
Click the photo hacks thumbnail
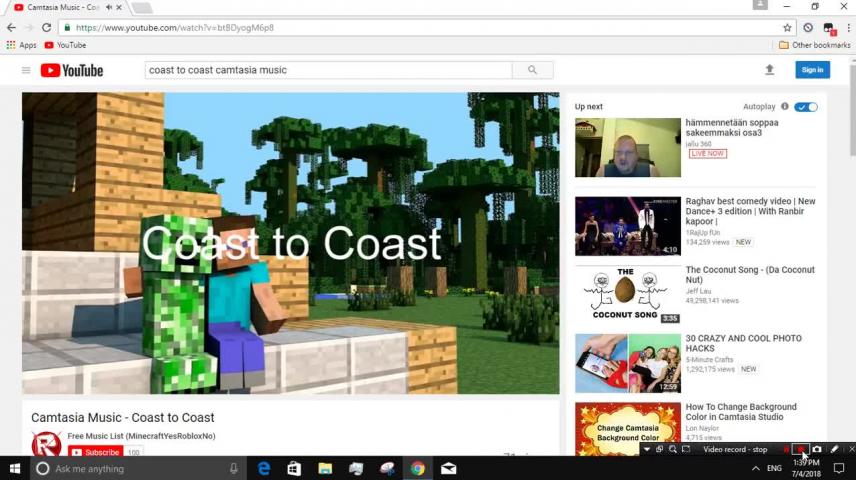point(628,364)
